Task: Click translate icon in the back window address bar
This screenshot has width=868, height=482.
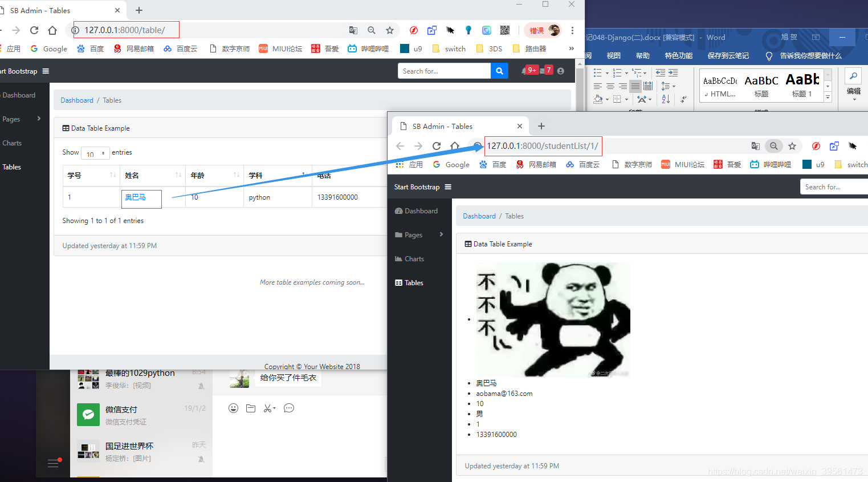Action: 353,30
